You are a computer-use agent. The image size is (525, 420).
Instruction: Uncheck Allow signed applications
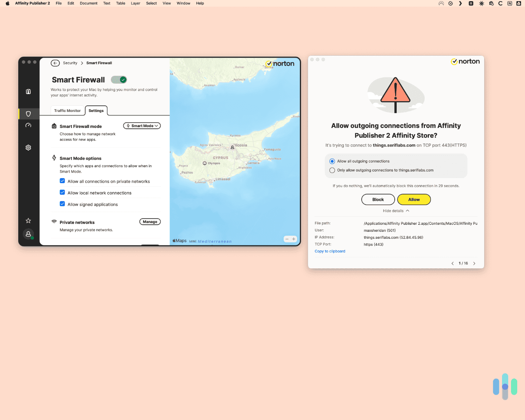(x=62, y=204)
